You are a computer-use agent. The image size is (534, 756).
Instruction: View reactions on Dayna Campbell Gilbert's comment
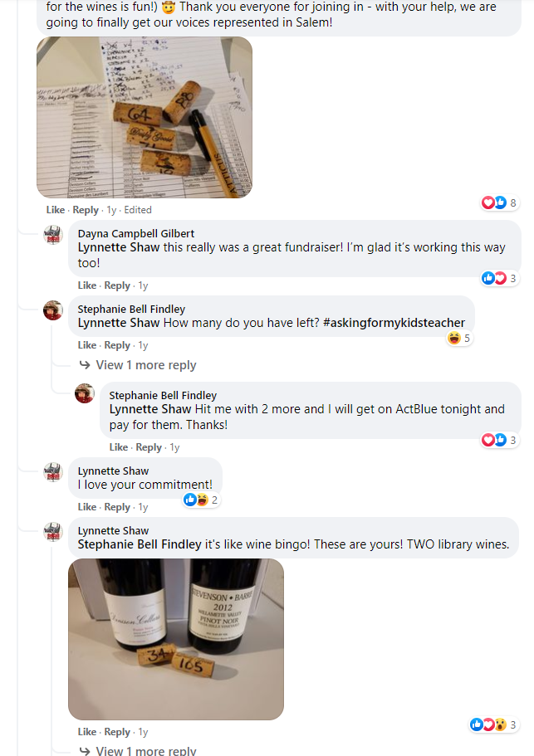pos(499,278)
